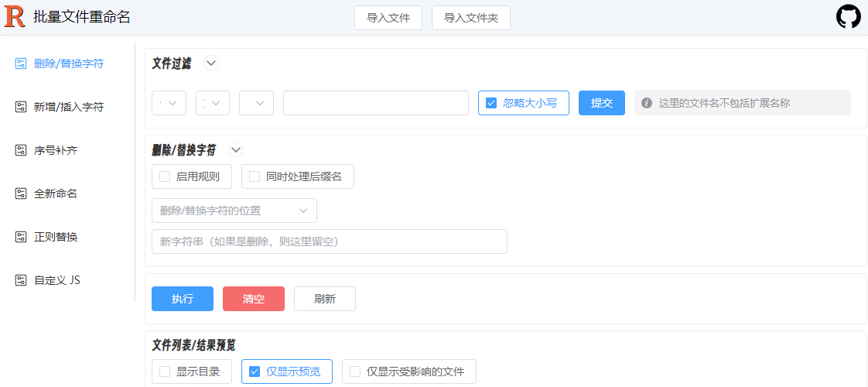868x387 pixels.
Task: Click the red R app logo
Action: [15, 17]
